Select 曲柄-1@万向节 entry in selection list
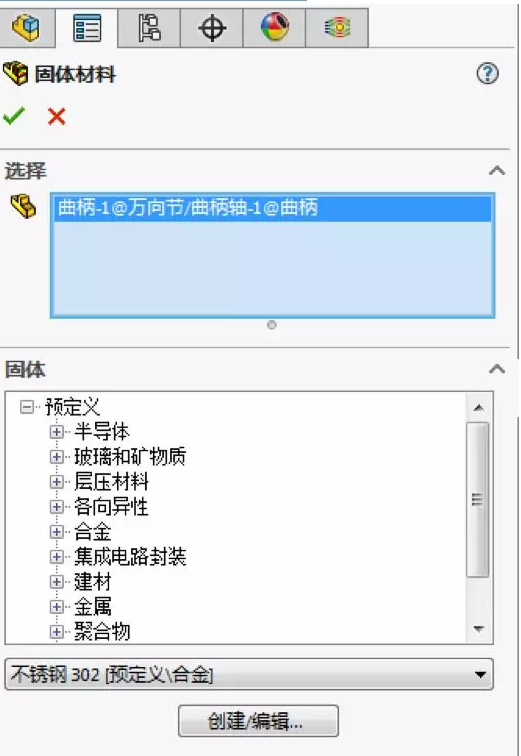The height and width of the screenshot is (756, 521). pos(272,208)
